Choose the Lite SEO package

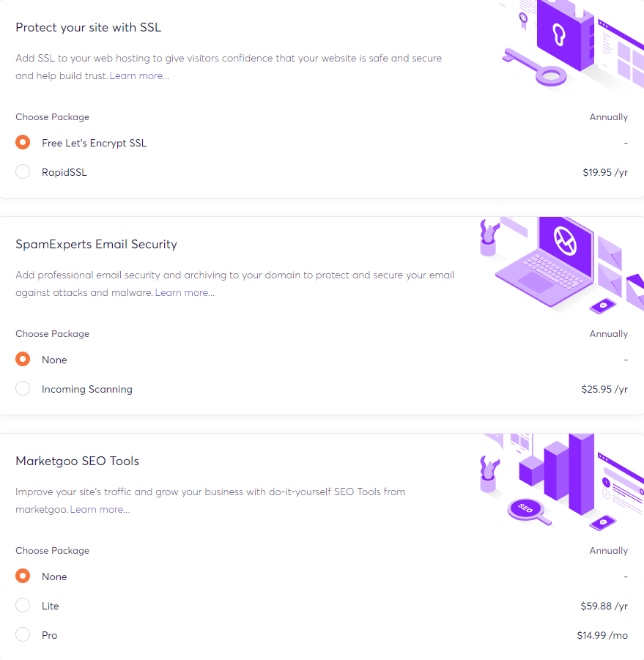(x=22, y=605)
